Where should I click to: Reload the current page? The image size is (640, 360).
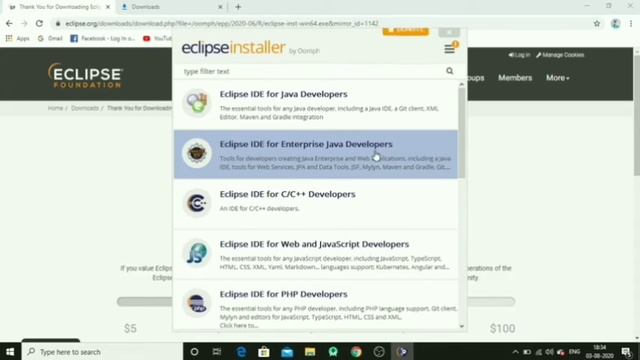coord(39,23)
